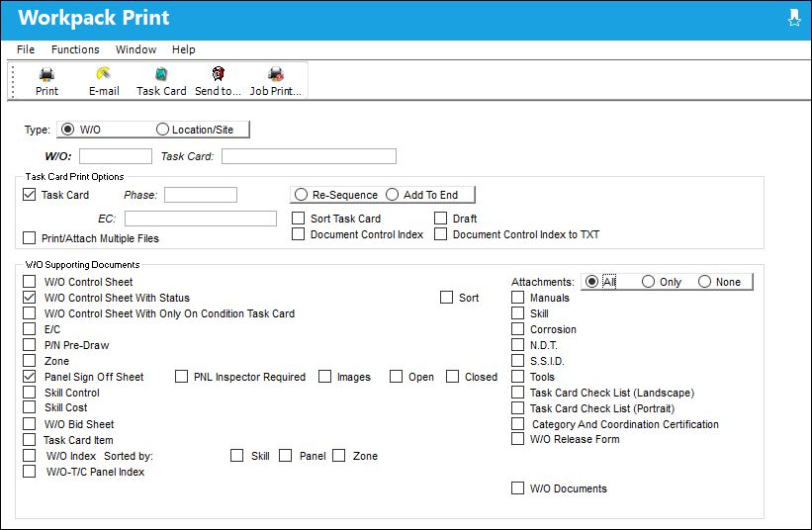Check the S.S.I.D. checkbox

click(518, 361)
